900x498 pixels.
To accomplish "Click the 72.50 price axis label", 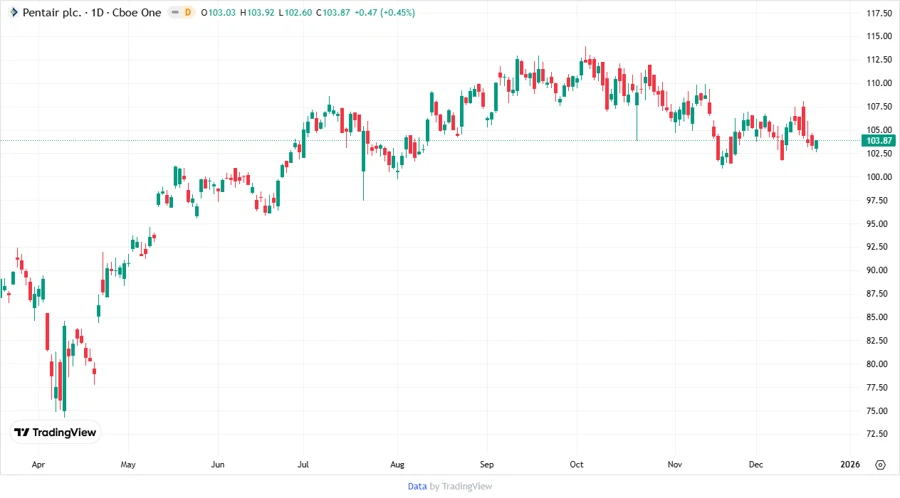I will tap(879, 434).
